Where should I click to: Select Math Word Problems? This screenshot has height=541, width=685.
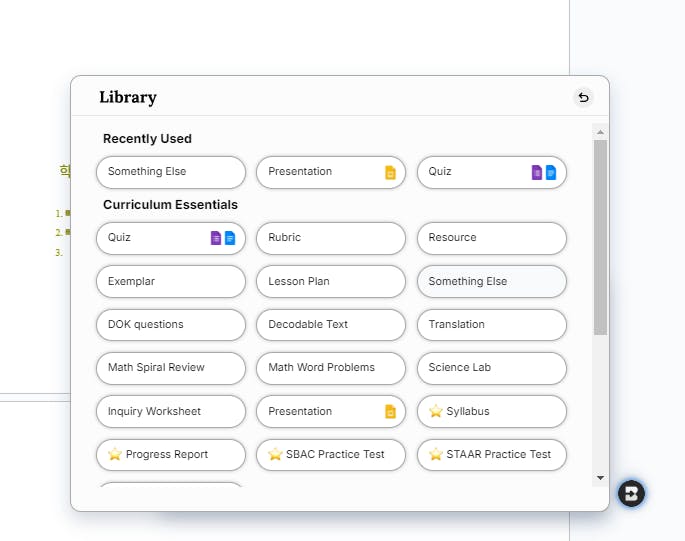pos(330,367)
